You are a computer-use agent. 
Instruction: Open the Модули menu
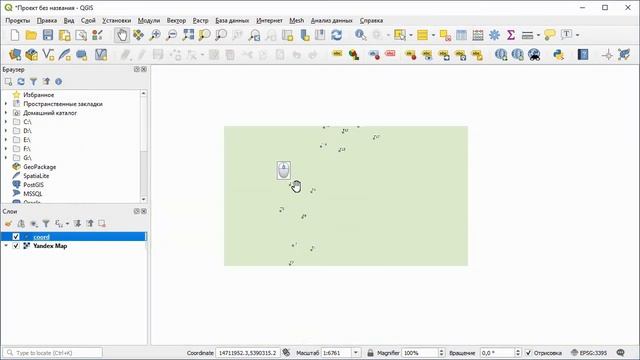point(149,20)
